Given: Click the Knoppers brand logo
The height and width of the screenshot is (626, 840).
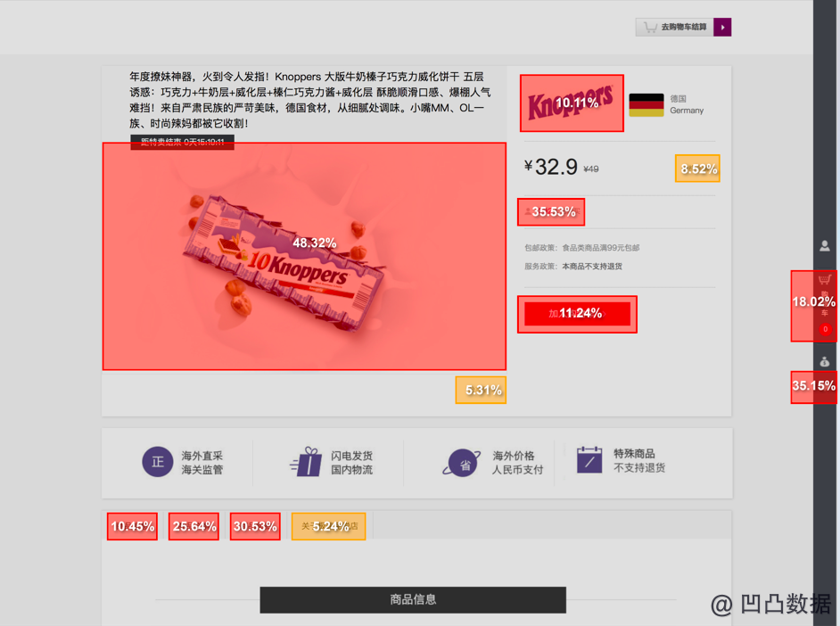Looking at the screenshot, I should tap(572, 103).
